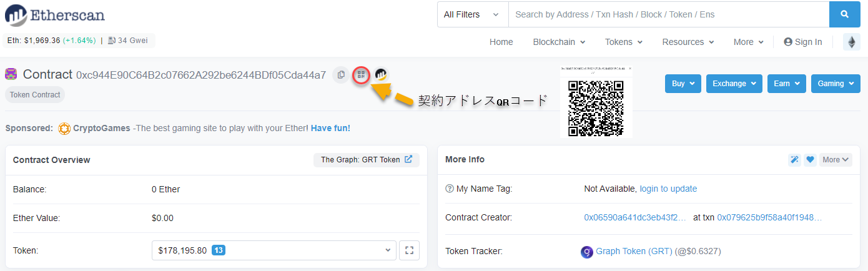Click the heart favorite icon
This screenshot has height=271, width=868.
point(810,160)
